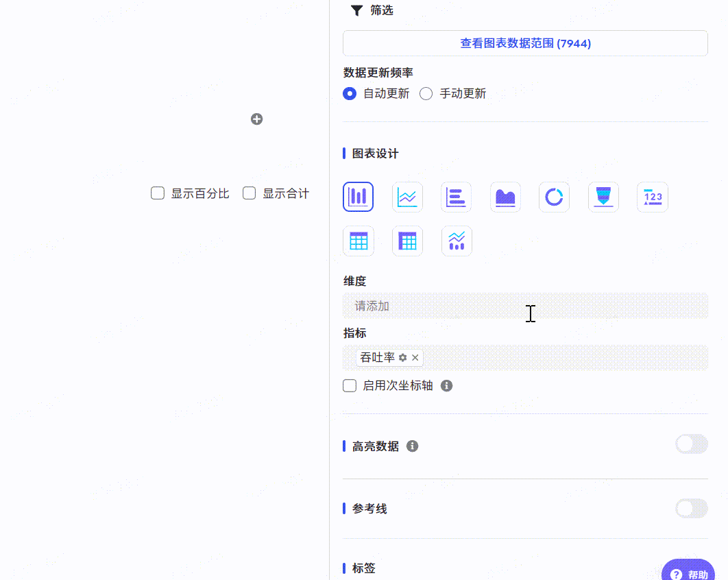Screen dimensions: 728x580
Task: Check the 显示合计 checkbox
Action: (250, 193)
